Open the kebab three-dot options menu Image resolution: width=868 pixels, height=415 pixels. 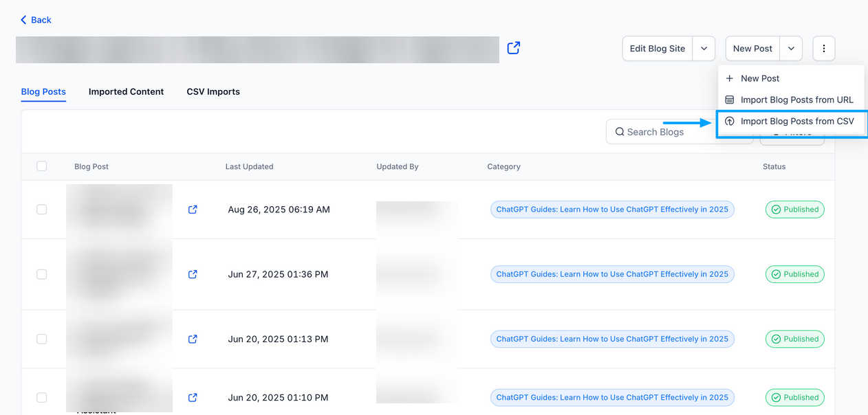coord(823,48)
